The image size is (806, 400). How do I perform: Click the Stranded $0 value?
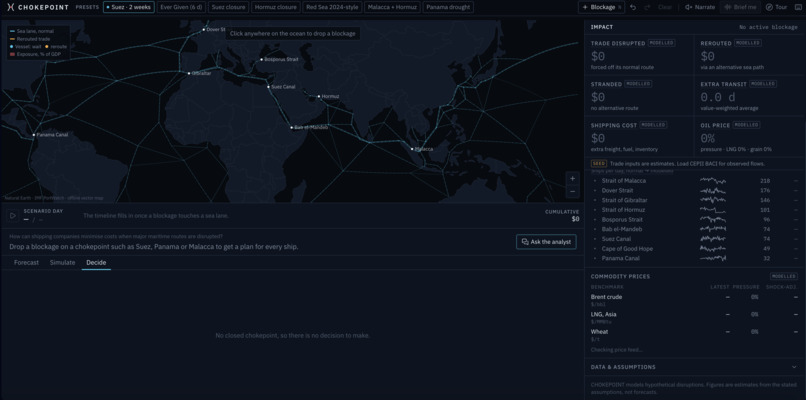coord(598,97)
